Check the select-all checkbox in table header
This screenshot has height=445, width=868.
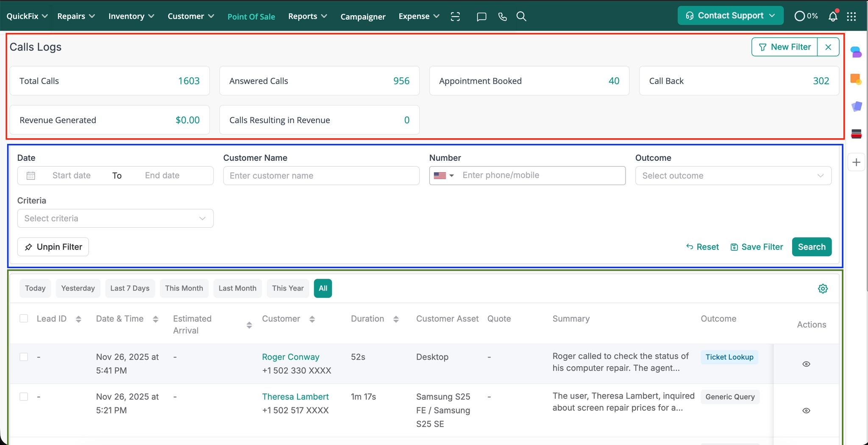24,319
